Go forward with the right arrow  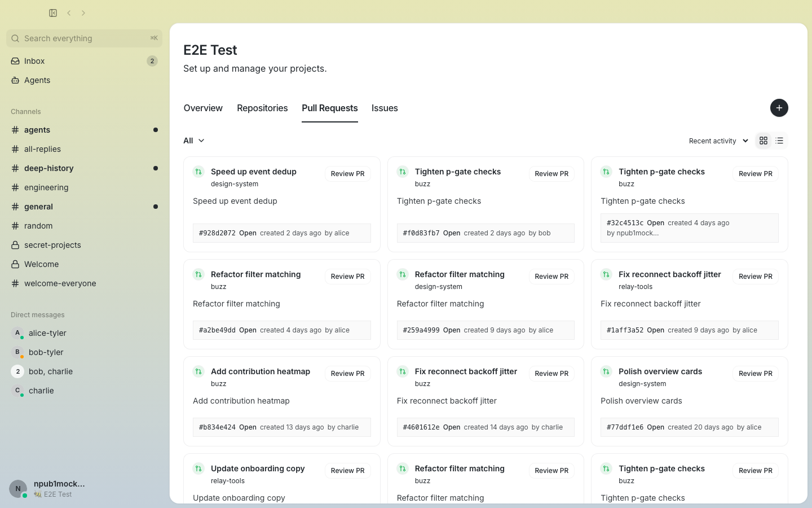point(83,13)
